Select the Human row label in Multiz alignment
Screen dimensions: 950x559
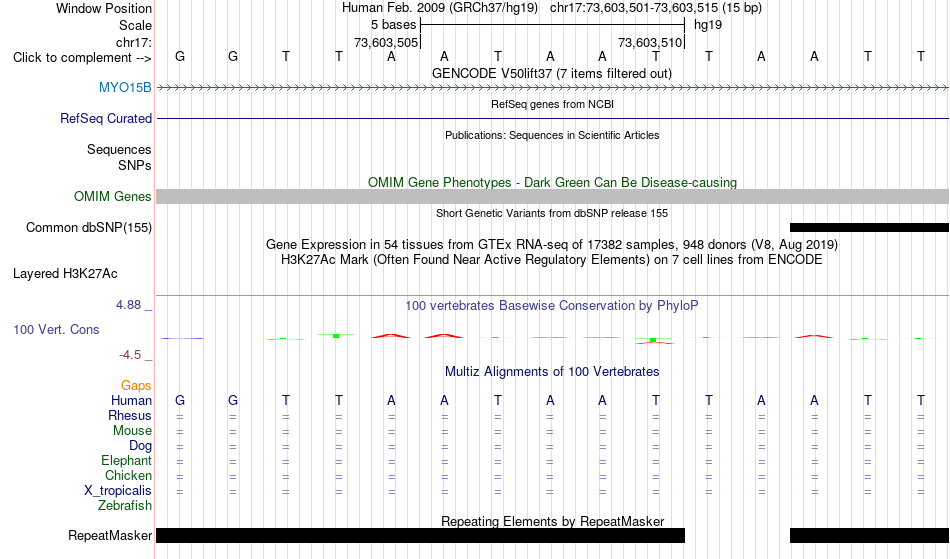[131, 400]
